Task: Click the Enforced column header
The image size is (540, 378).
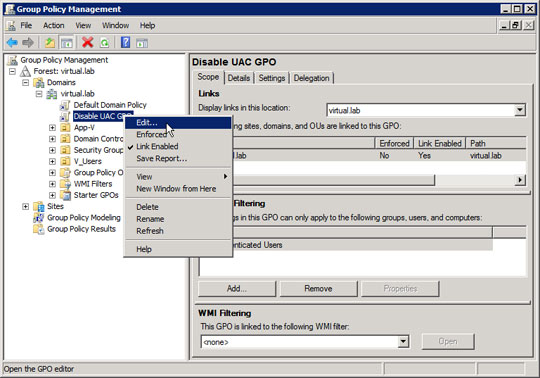Action: coord(394,143)
